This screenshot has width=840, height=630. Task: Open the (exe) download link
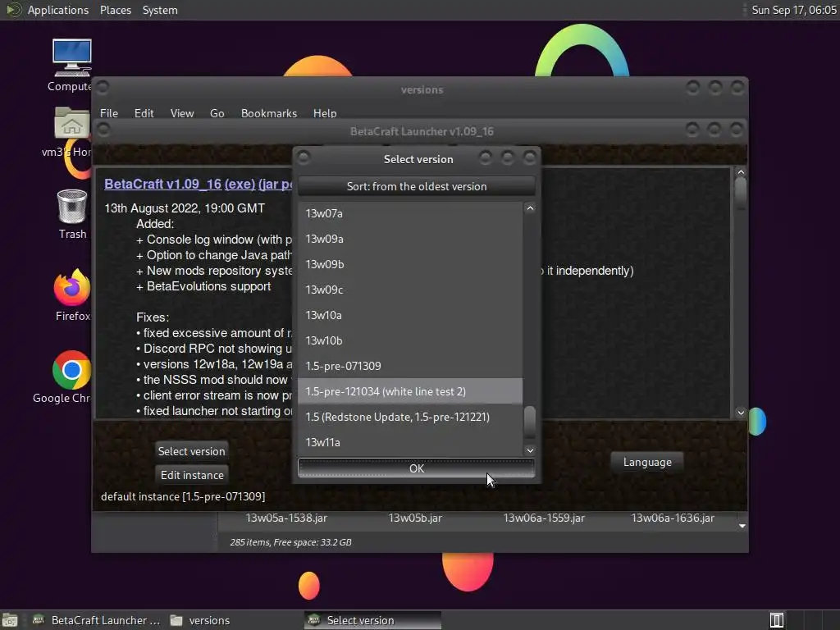(x=240, y=184)
